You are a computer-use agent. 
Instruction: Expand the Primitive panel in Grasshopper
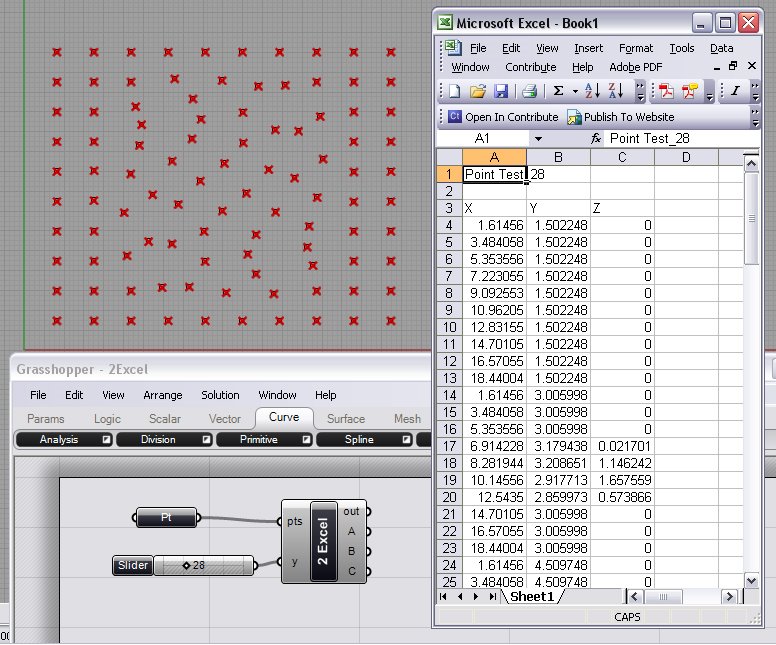point(306,439)
